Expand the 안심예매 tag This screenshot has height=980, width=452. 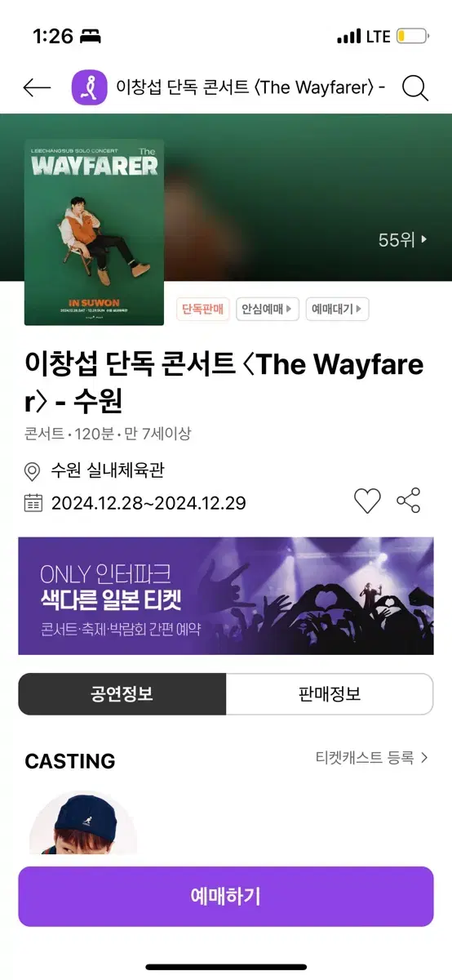[268, 310]
